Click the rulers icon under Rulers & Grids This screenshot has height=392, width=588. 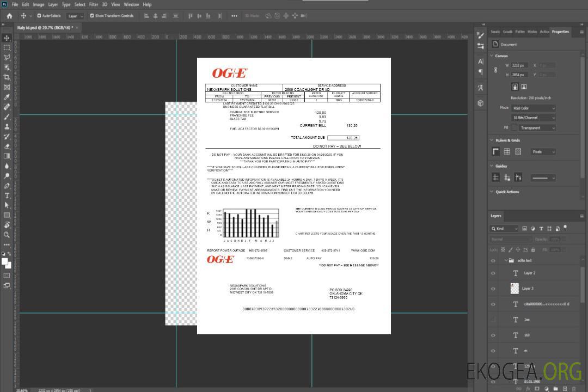click(x=495, y=151)
